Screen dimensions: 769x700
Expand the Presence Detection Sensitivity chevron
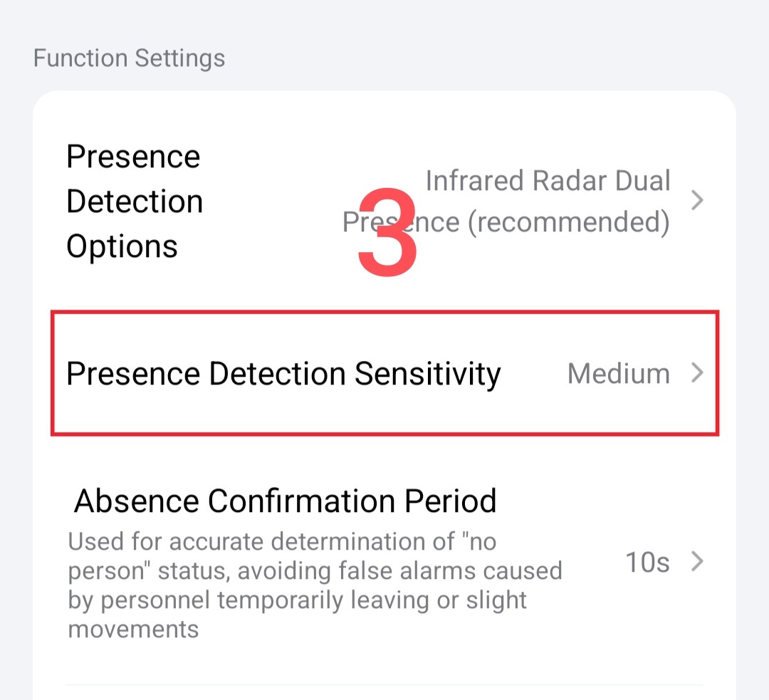click(x=697, y=373)
